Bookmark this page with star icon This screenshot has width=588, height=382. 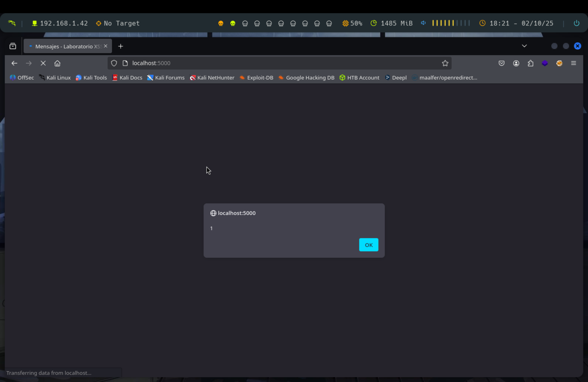click(x=445, y=63)
